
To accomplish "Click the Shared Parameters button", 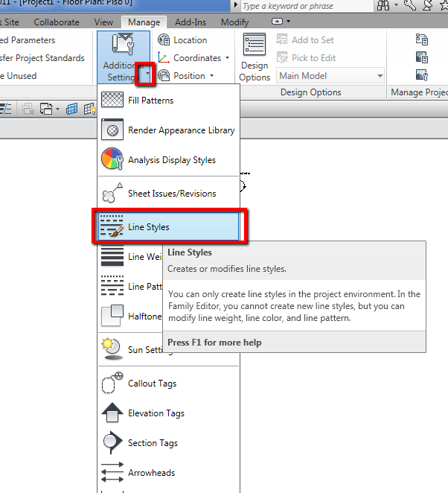I will (28, 40).
